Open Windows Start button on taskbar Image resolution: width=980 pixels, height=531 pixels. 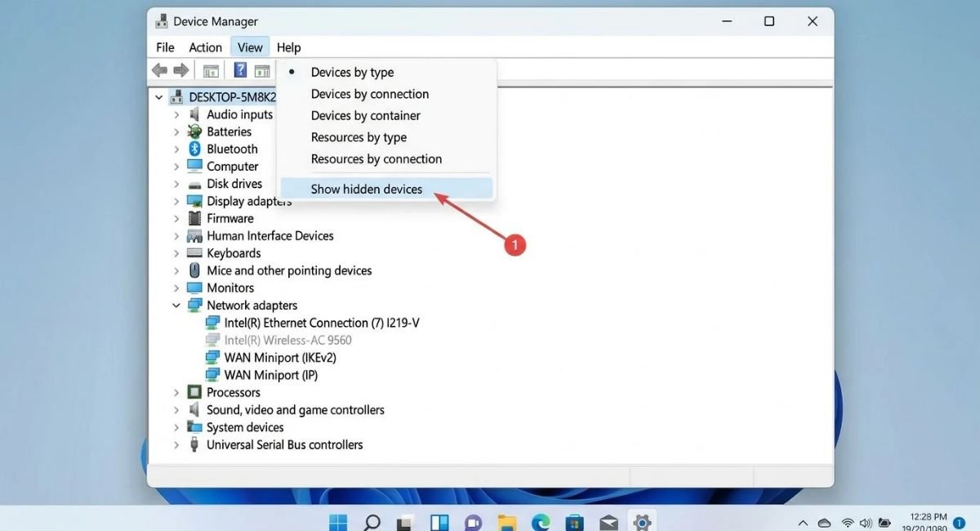337,522
